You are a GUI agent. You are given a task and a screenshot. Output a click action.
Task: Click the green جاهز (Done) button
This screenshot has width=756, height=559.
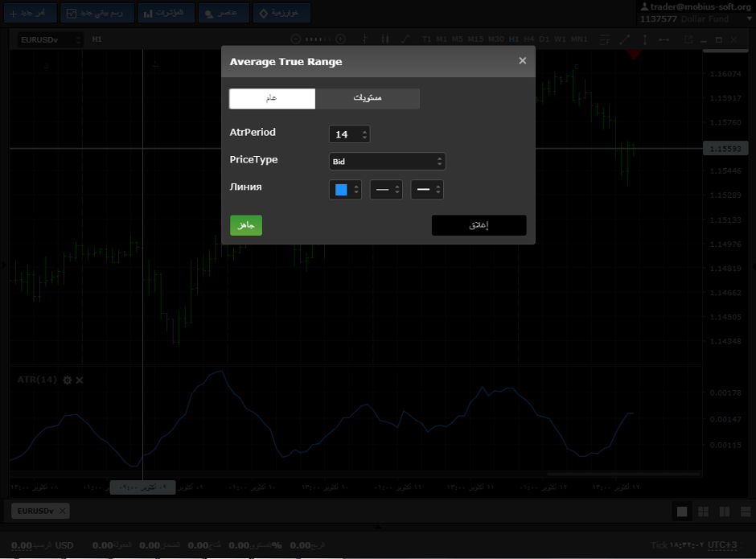246,225
